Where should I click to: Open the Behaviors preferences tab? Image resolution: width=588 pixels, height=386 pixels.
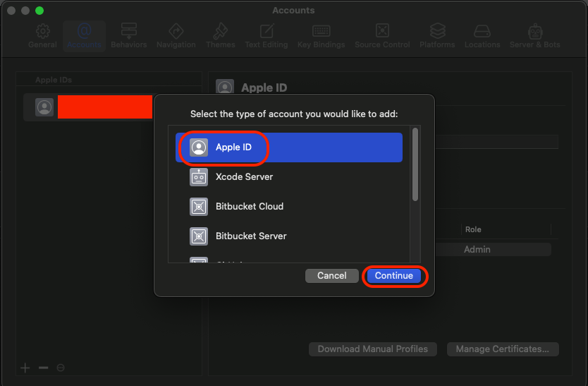tap(128, 36)
